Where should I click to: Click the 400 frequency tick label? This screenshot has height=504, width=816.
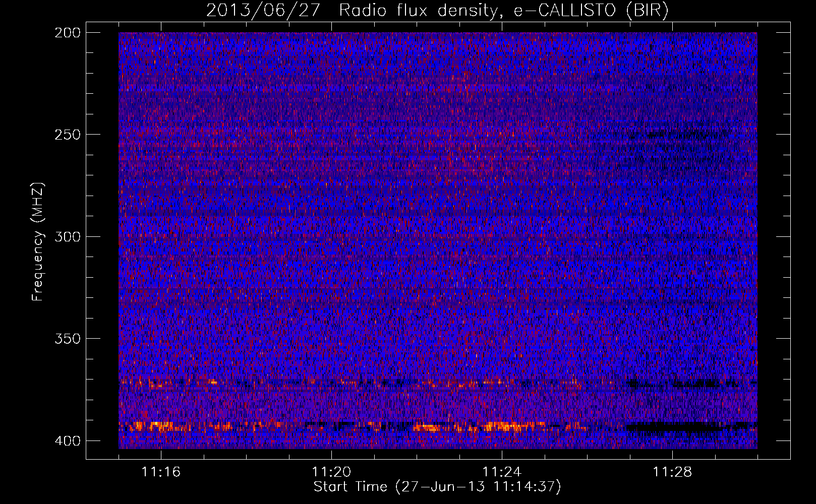pyautogui.click(x=67, y=441)
